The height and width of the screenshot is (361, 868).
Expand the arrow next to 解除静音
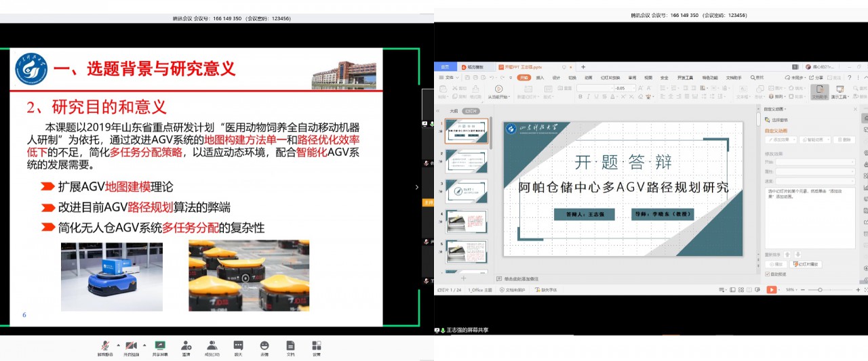click(118, 345)
